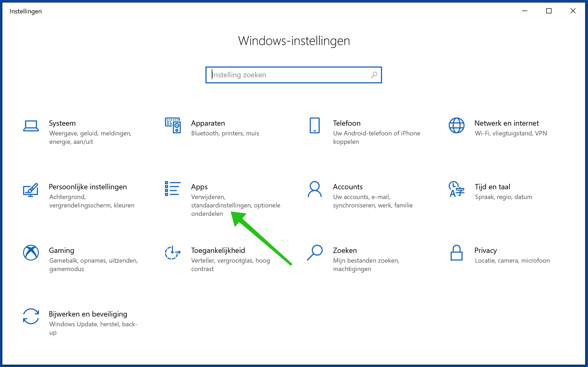Open the Telefoon settings title

pyautogui.click(x=347, y=123)
